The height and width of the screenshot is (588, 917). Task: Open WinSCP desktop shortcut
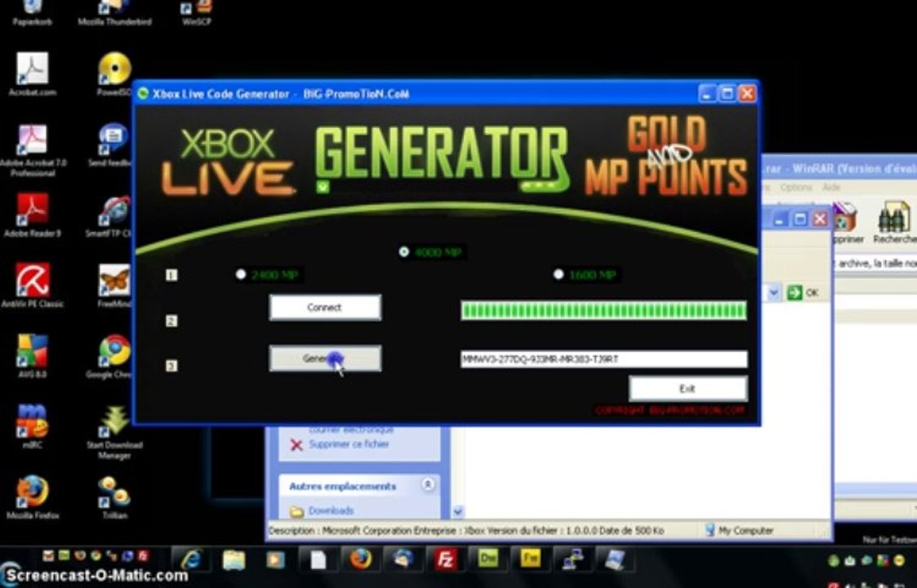click(x=197, y=13)
